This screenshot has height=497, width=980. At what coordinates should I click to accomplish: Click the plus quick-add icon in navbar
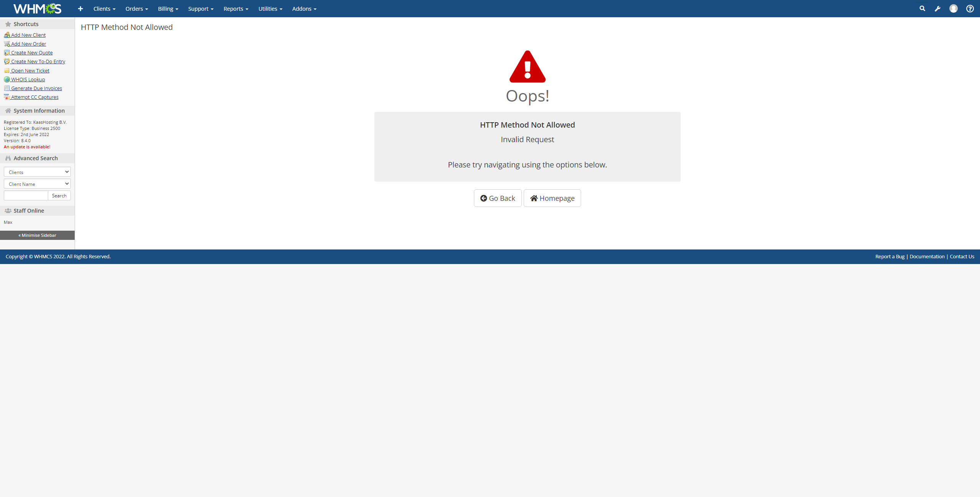tap(80, 9)
